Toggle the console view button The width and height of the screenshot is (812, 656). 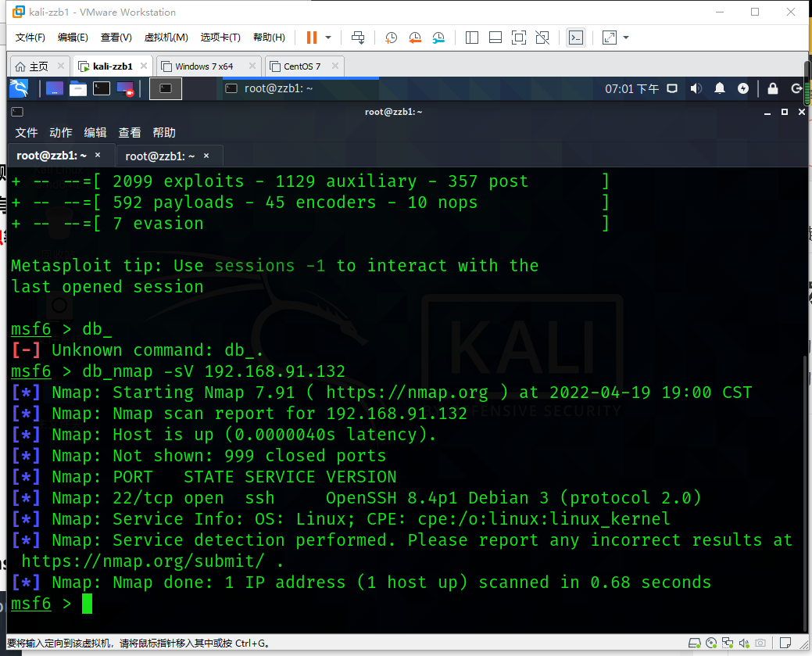click(575, 37)
